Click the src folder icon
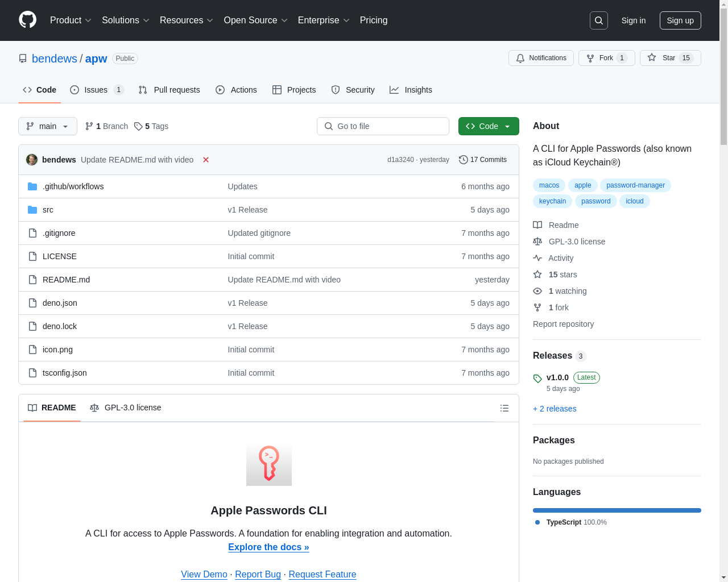Screen dimensions: 728x582 click(x=32, y=210)
